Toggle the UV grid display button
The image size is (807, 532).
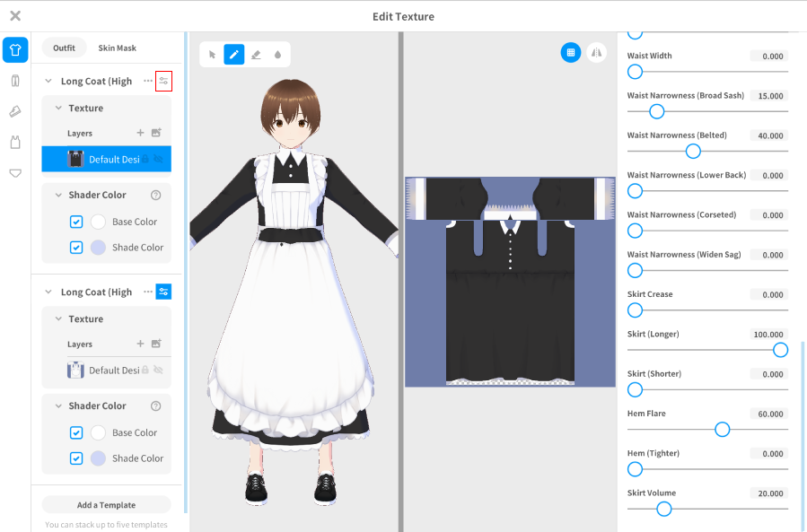click(x=571, y=53)
